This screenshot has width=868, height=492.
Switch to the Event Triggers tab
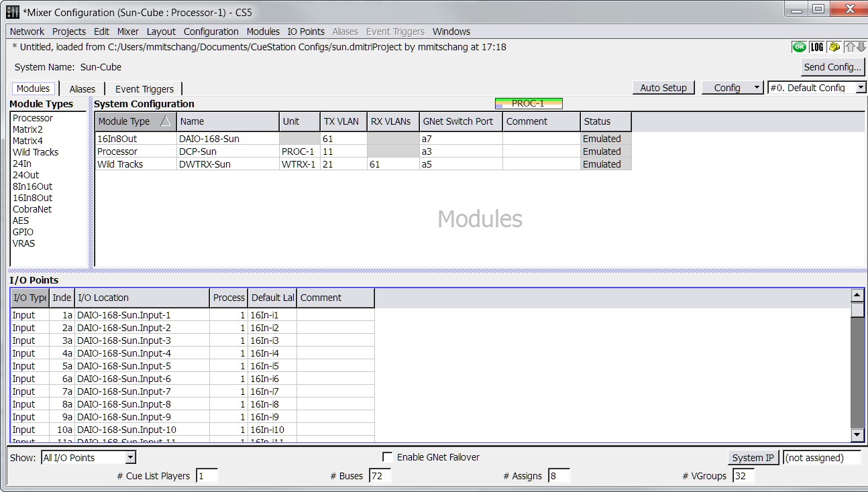pos(144,88)
